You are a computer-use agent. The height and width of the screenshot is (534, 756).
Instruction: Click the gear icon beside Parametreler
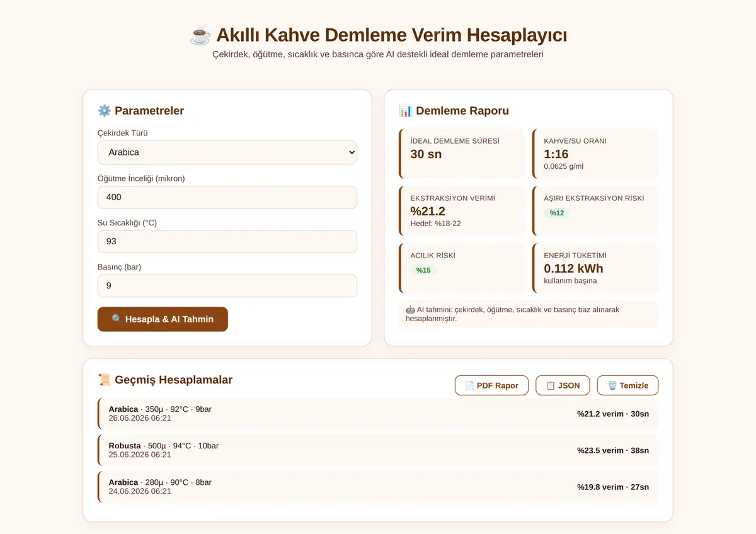[105, 111]
